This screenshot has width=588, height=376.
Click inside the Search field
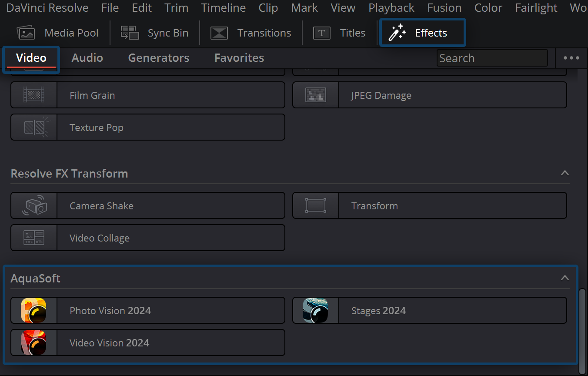coord(491,57)
